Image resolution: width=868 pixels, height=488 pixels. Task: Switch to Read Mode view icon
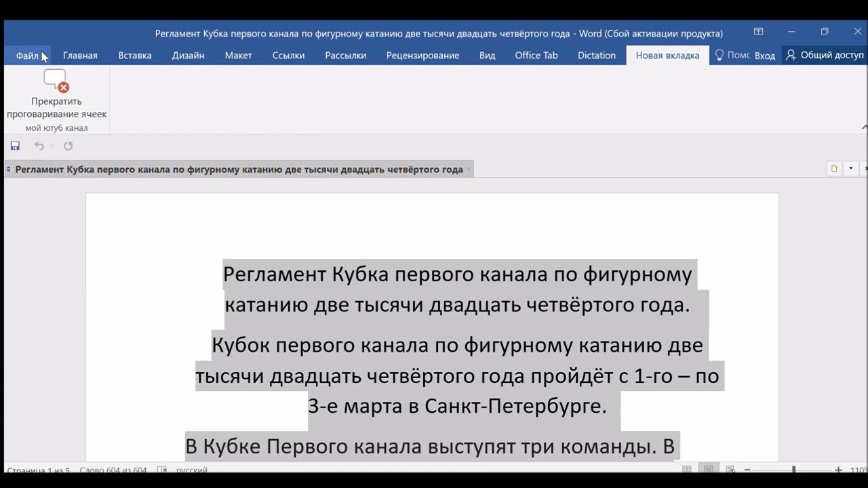pyautogui.click(x=687, y=470)
